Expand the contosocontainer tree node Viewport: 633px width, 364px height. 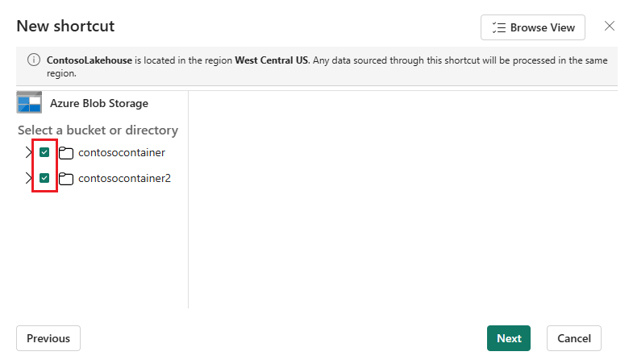tap(28, 152)
